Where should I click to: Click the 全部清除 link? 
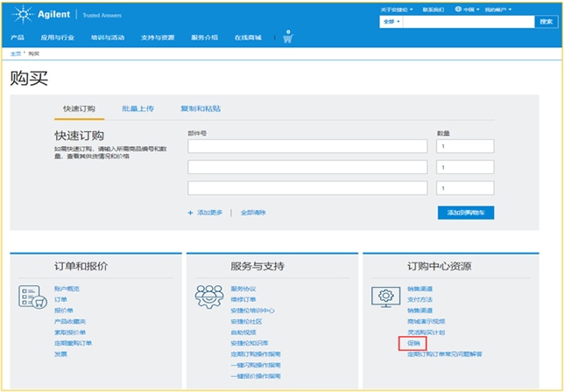click(x=253, y=213)
